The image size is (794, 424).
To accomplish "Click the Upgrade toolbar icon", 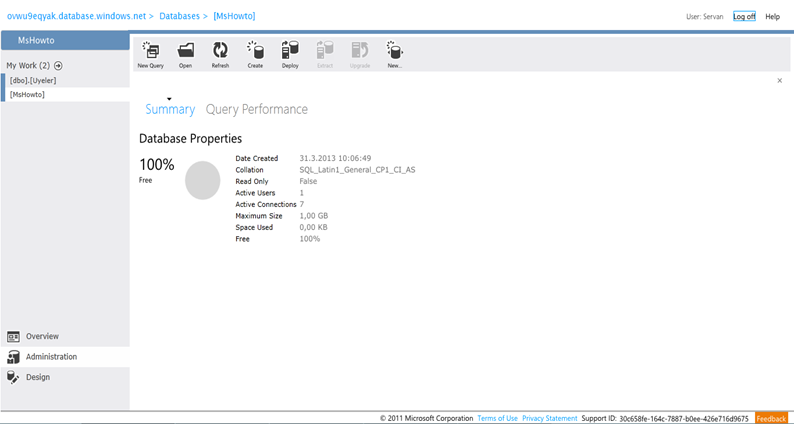I will pyautogui.click(x=360, y=51).
